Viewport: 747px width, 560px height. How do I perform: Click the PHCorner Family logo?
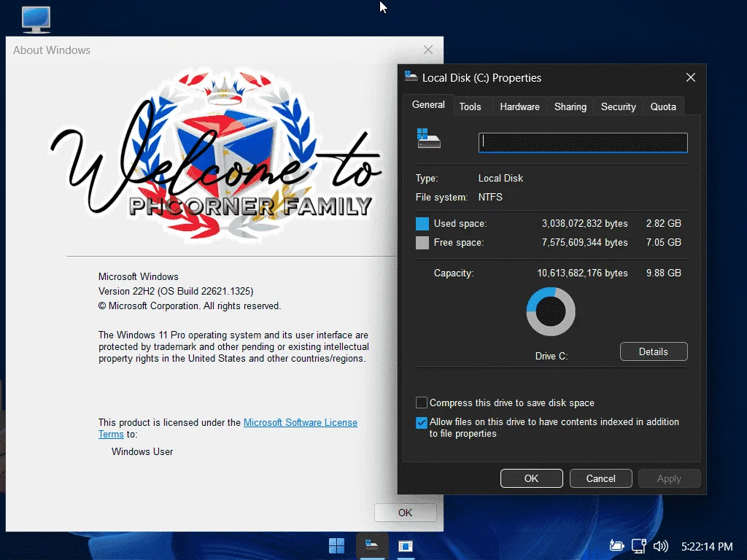point(217,155)
